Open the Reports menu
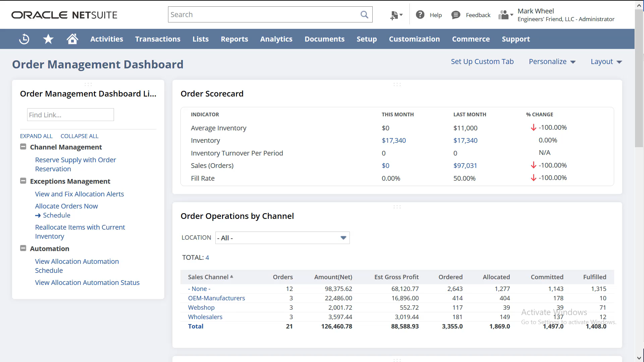The height and width of the screenshot is (362, 644). coord(234,39)
